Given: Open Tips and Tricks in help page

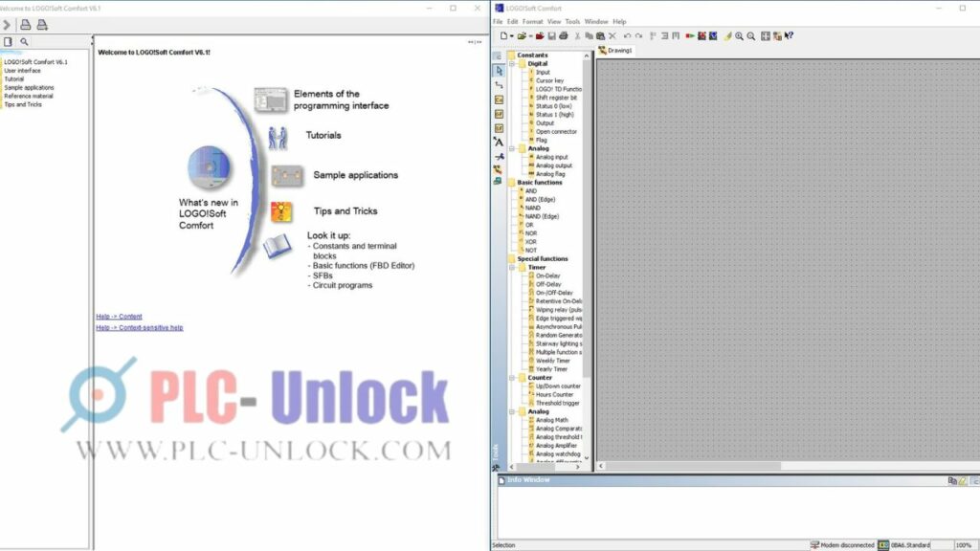Looking at the screenshot, I should click(345, 211).
